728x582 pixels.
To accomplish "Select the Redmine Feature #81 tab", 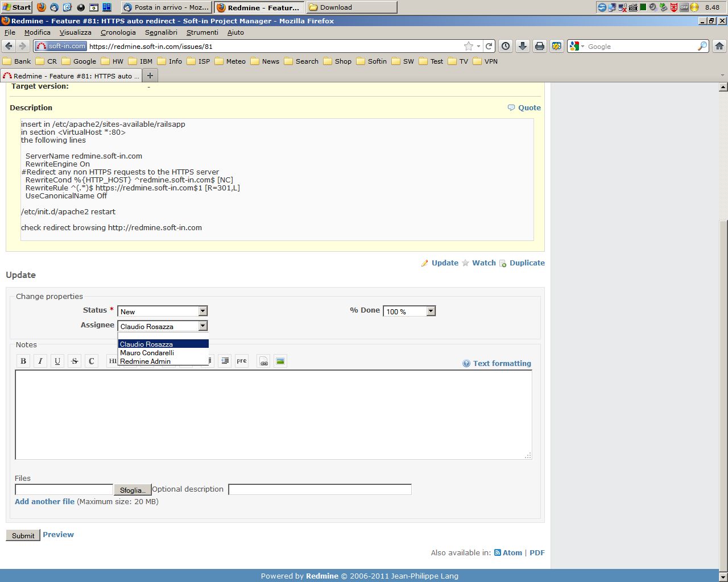I will [71, 76].
